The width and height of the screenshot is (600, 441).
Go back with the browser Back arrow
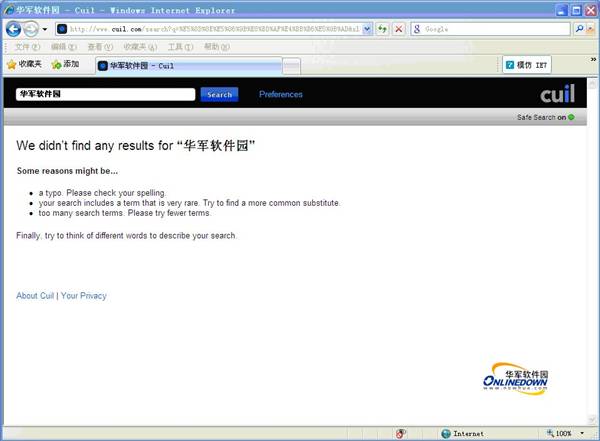point(13,29)
